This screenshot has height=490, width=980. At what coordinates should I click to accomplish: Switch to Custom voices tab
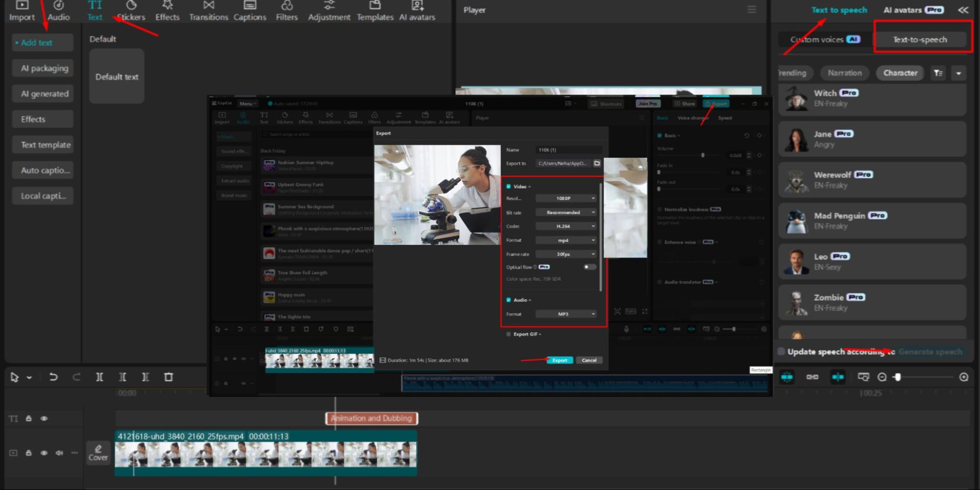(x=825, y=39)
